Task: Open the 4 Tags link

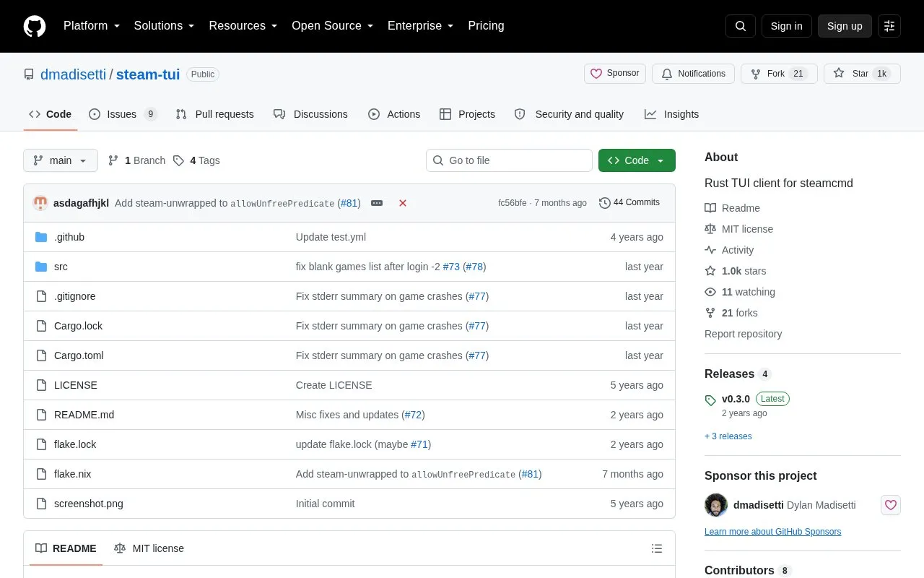Action: 196,160
